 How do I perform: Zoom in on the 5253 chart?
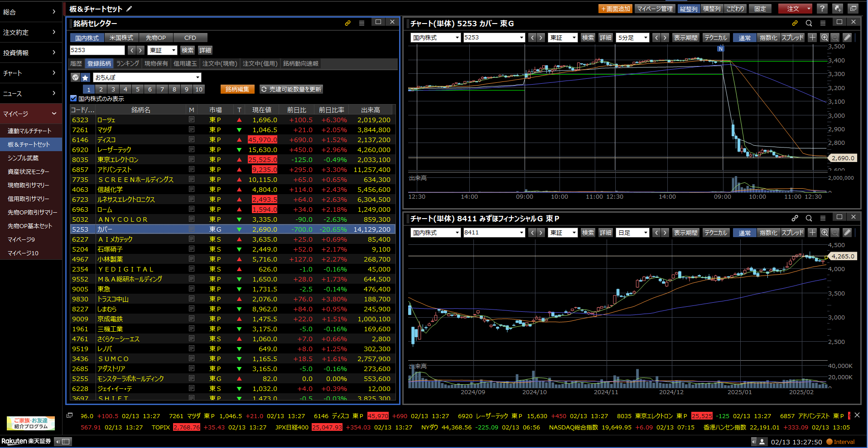pyautogui.click(x=825, y=38)
